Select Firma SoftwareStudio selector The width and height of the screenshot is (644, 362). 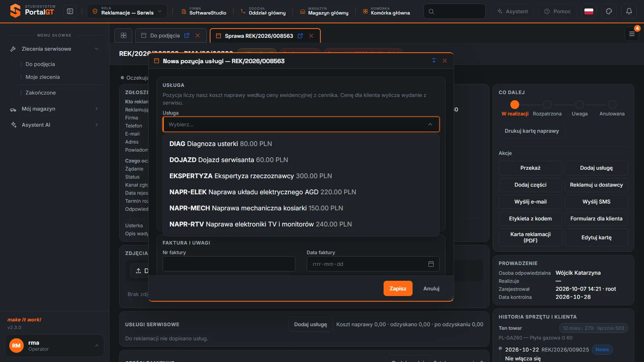pyautogui.click(x=204, y=11)
